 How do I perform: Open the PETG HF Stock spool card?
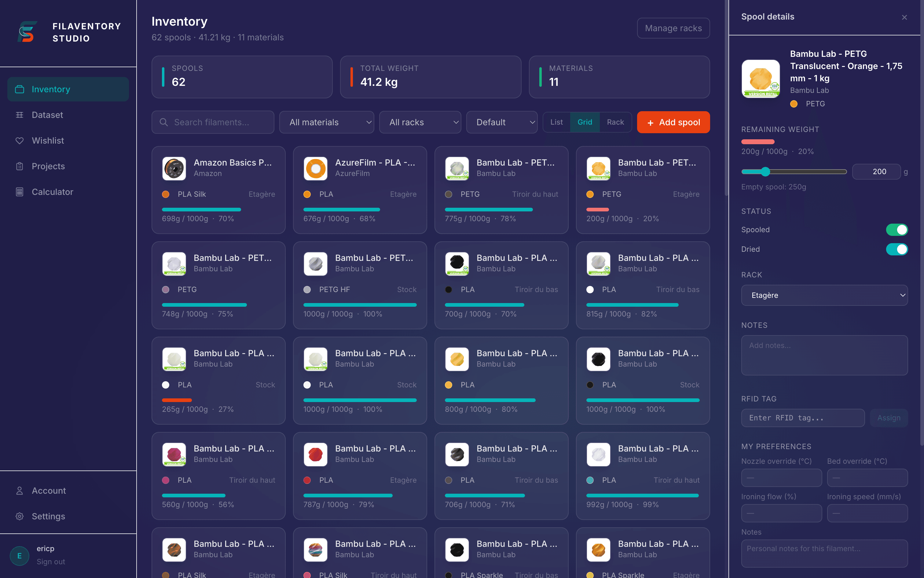360,285
